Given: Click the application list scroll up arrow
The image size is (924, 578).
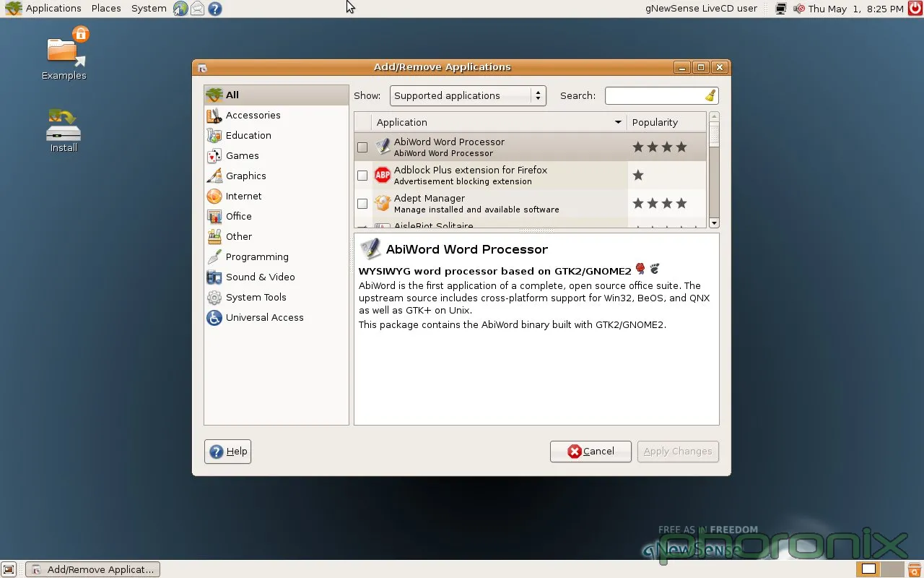Looking at the screenshot, I should click(714, 116).
